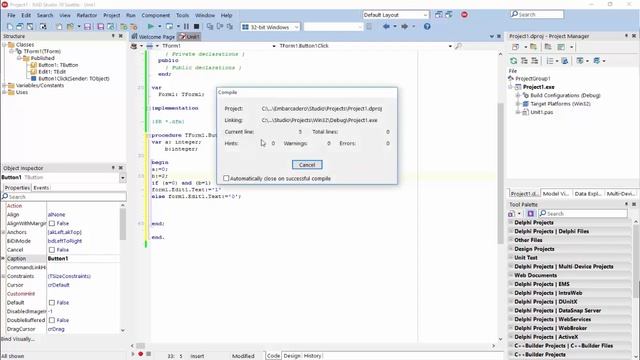Expand the Anchors property
This screenshot has width=640, height=360.
coord(4,232)
